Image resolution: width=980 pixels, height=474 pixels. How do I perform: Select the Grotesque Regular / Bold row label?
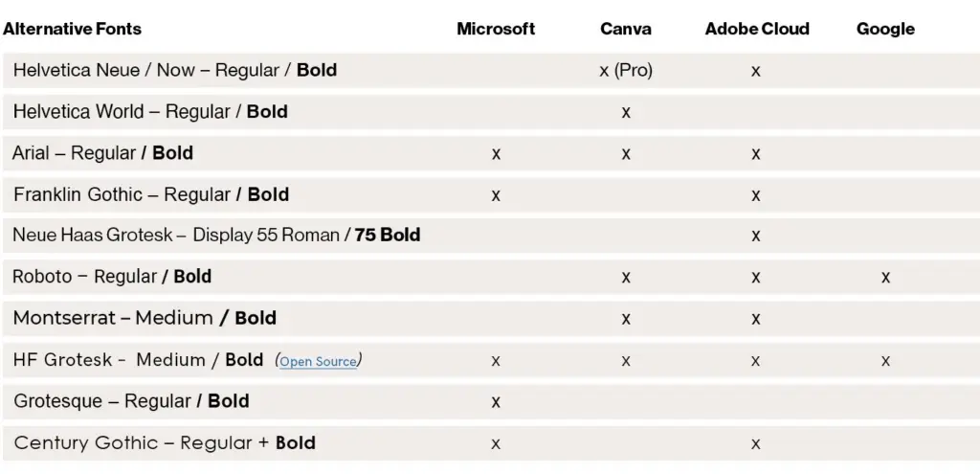pyautogui.click(x=131, y=401)
